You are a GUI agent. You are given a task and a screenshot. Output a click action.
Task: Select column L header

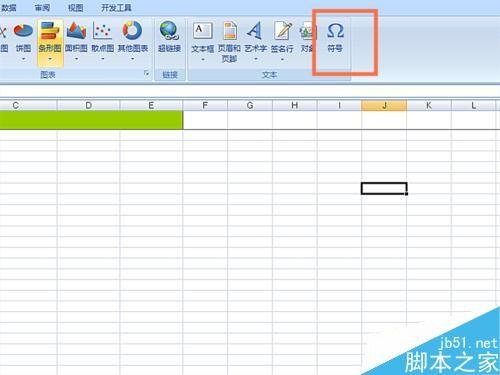(x=473, y=105)
